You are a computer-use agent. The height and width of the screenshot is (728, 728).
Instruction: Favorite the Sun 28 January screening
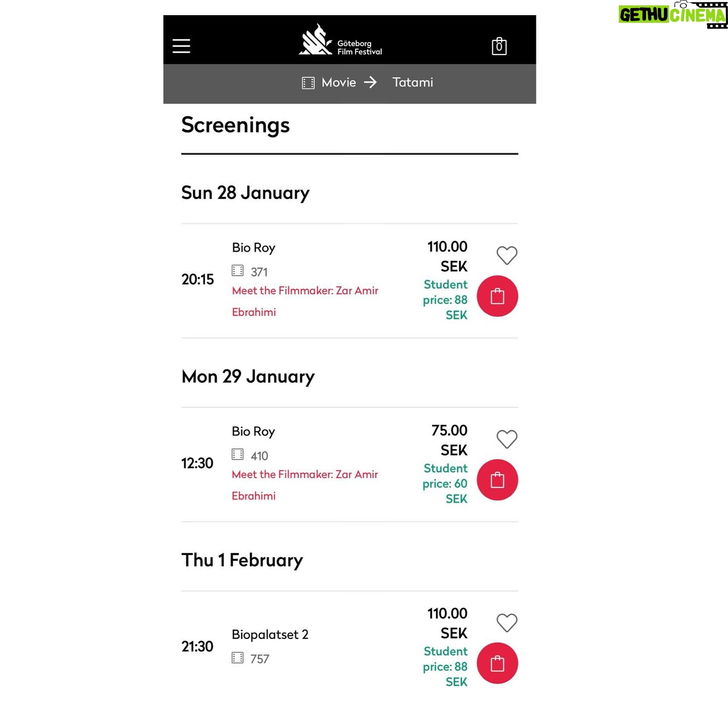coord(507,255)
